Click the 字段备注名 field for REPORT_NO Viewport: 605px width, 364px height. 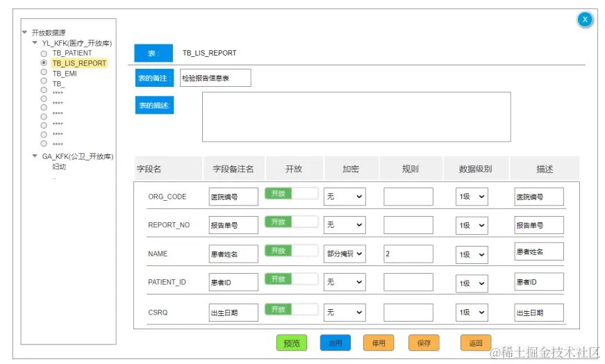coord(233,225)
